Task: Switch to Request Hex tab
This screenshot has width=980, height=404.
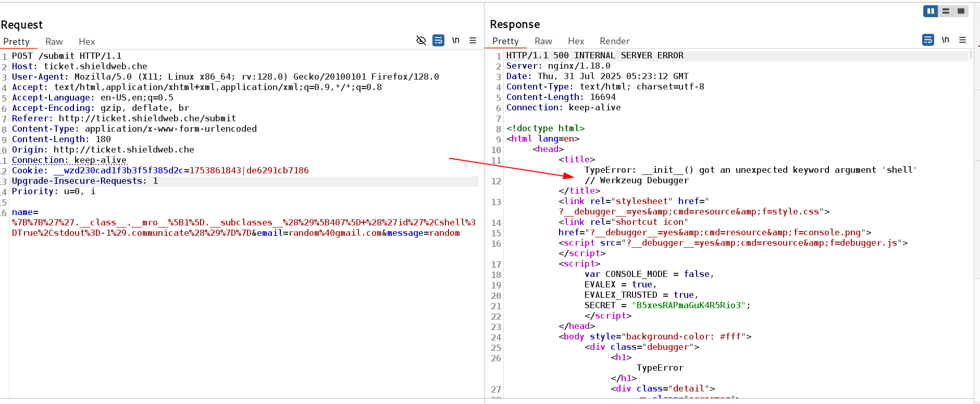Action: [x=87, y=42]
